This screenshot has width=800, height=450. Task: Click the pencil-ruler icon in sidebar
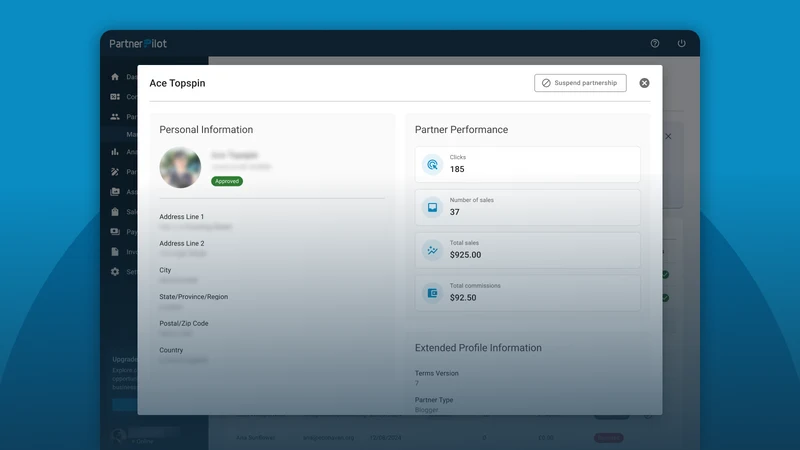[x=115, y=172]
